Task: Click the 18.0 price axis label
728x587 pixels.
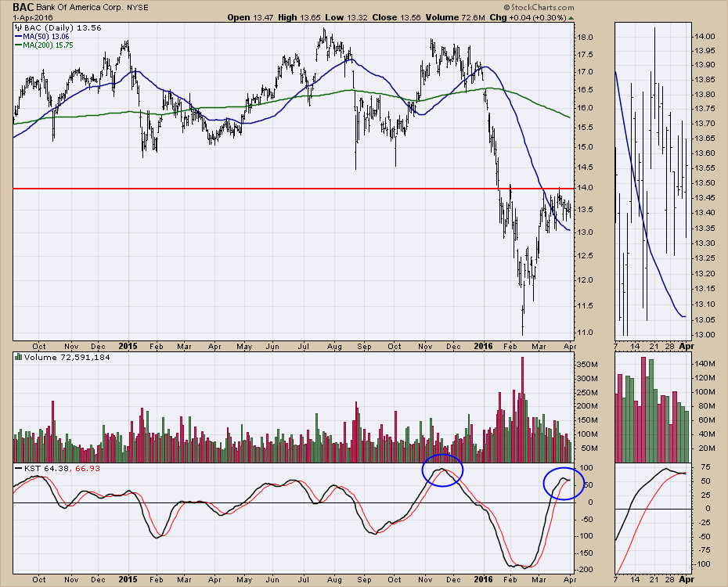Action: 586,37
